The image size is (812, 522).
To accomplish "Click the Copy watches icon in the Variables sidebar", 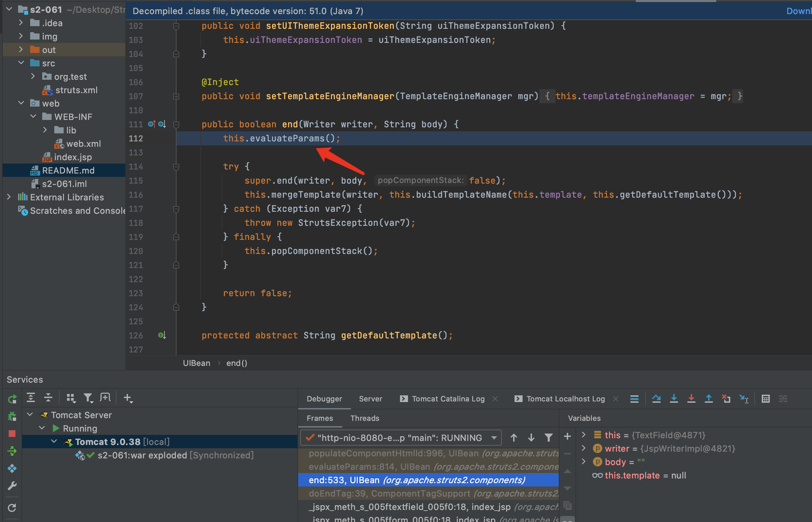I will pos(568,506).
